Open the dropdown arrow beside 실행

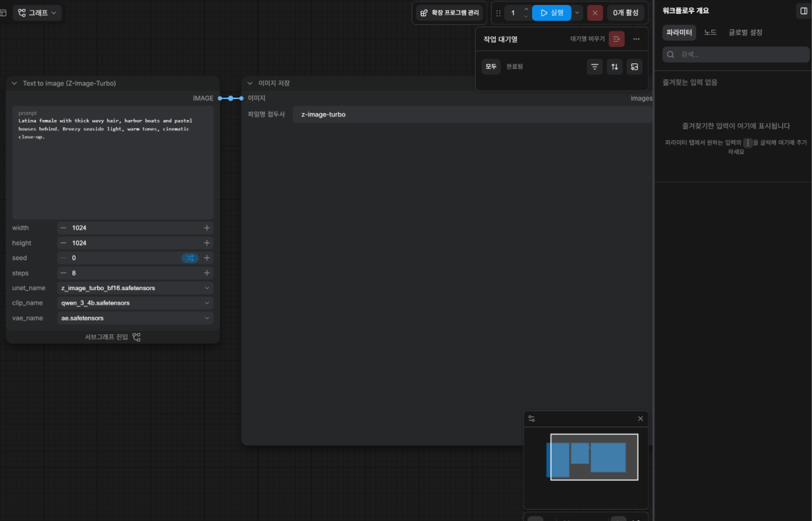(x=577, y=13)
